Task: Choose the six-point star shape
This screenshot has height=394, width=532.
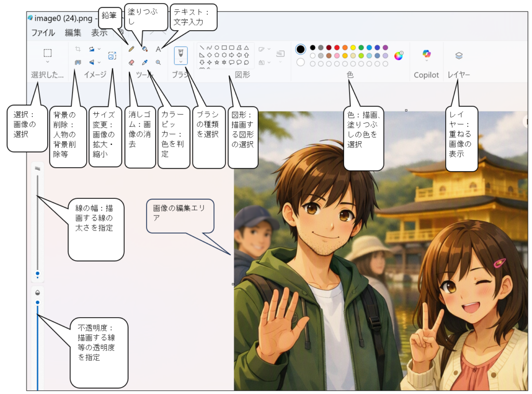Action: point(224,62)
